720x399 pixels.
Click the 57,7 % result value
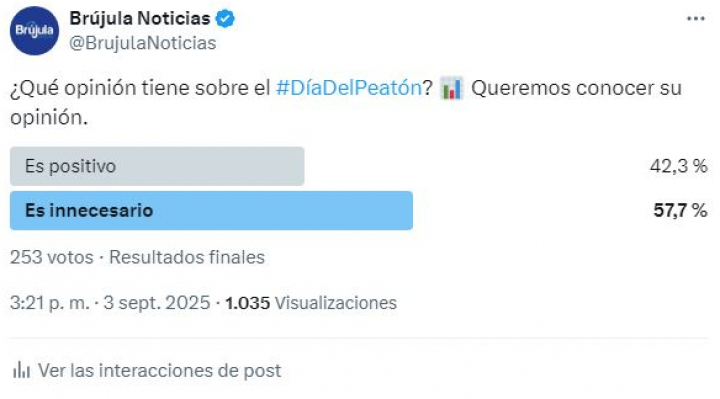tap(680, 210)
